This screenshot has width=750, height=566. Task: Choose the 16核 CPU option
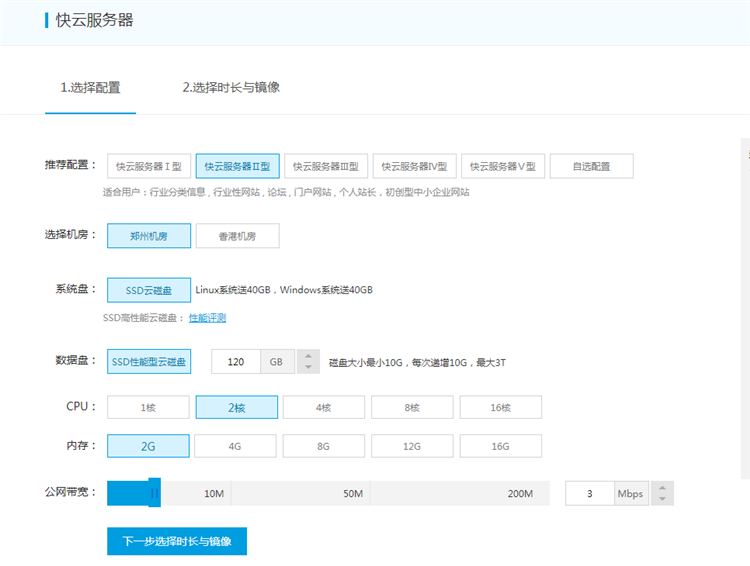coord(500,407)
